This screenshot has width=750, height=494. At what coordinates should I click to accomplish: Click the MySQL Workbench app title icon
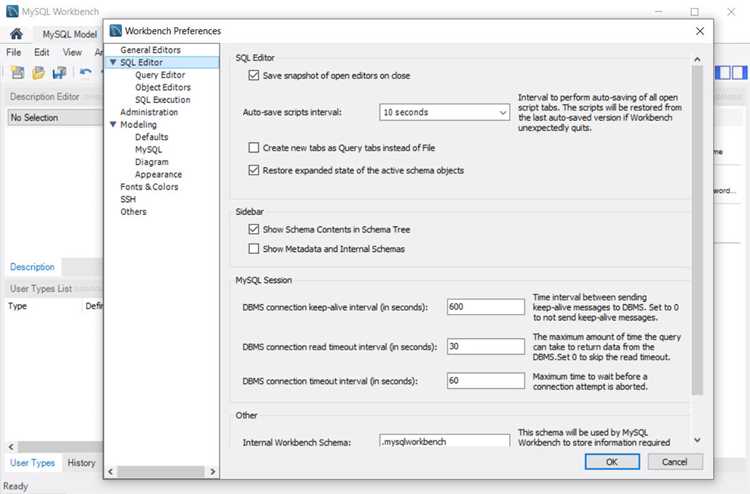coord(12,11)
